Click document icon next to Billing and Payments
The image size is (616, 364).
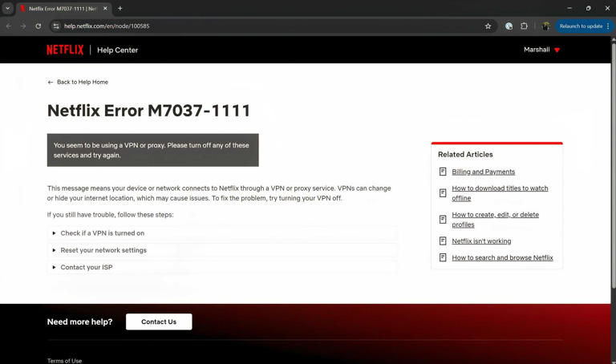(443, 172)
